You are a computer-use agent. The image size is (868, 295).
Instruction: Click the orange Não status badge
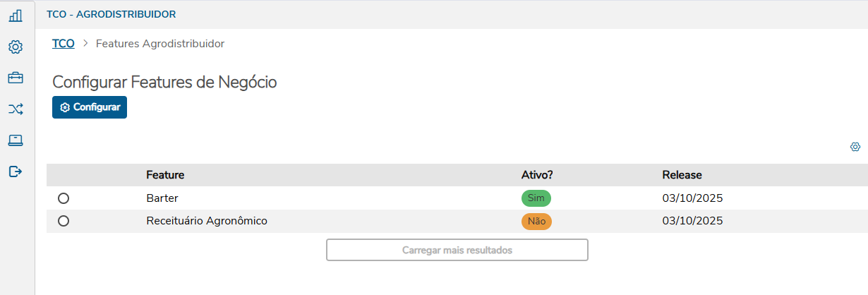point(536,221)
